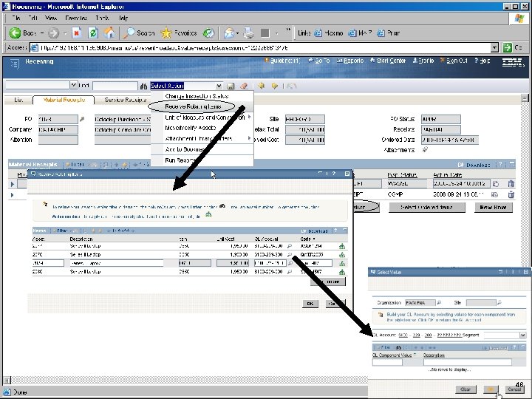Open the saved query dropdown left of Find
The width and height of the screenshot is (532, 399).
74,85
